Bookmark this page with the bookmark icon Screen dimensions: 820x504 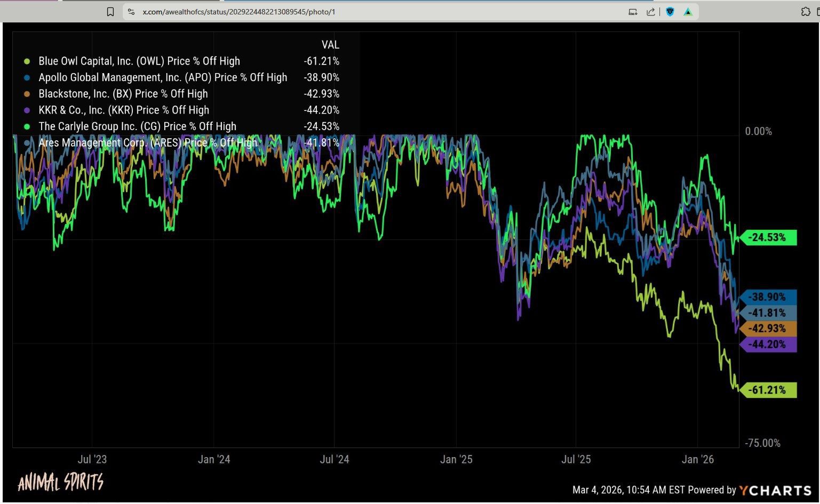[110, 12]
